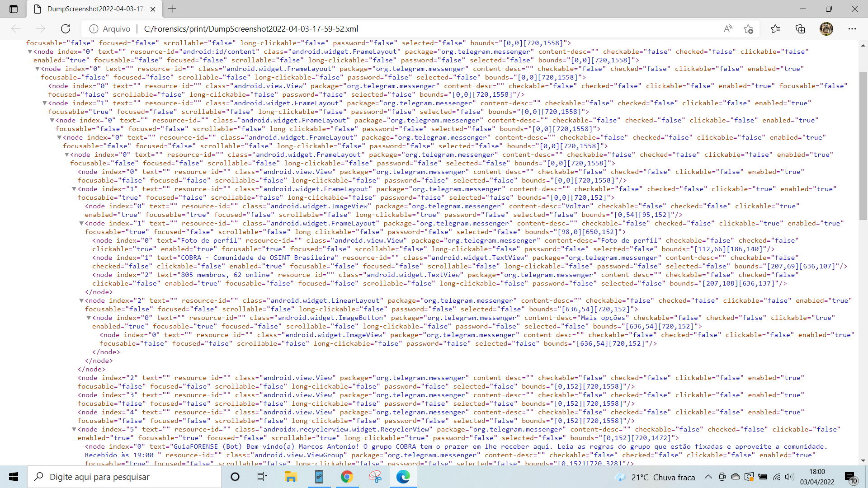Collapse the RecyclerView node

pos(74,429)
